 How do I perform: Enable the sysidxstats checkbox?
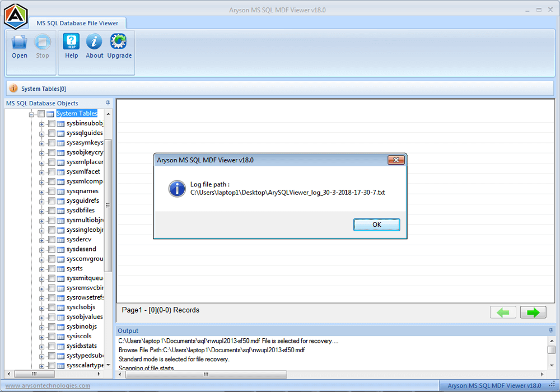click(52, 346)
